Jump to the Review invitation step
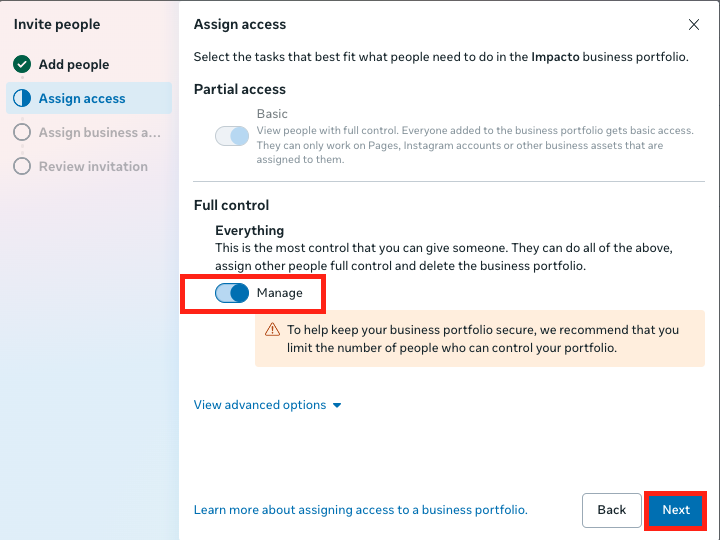 93,167
